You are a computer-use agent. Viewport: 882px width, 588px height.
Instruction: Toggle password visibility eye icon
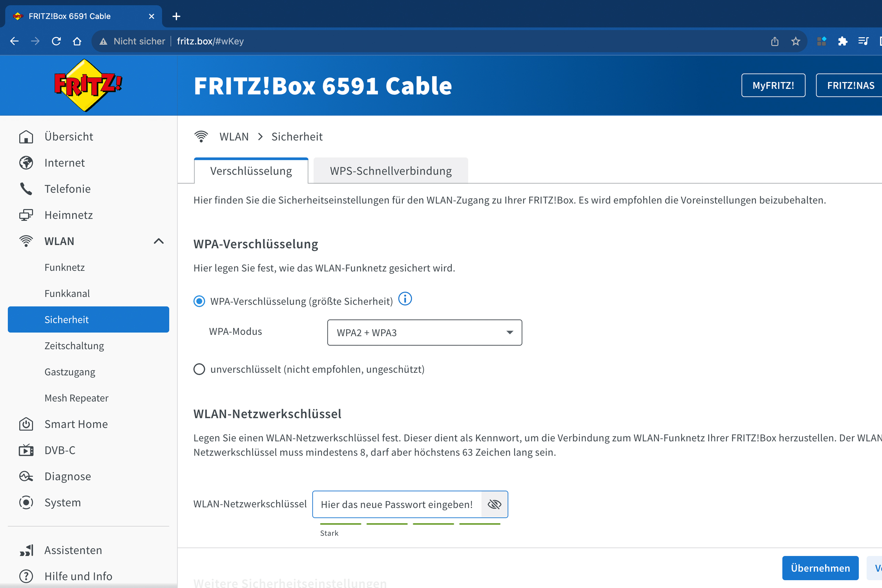(494, 504)
